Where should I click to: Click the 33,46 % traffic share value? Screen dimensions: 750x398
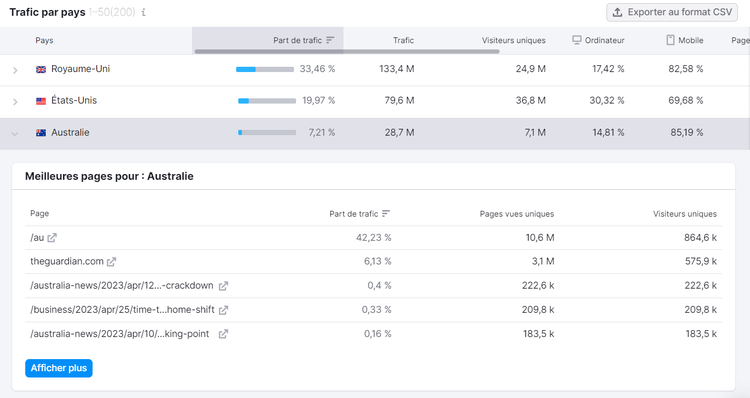point(318,69)
